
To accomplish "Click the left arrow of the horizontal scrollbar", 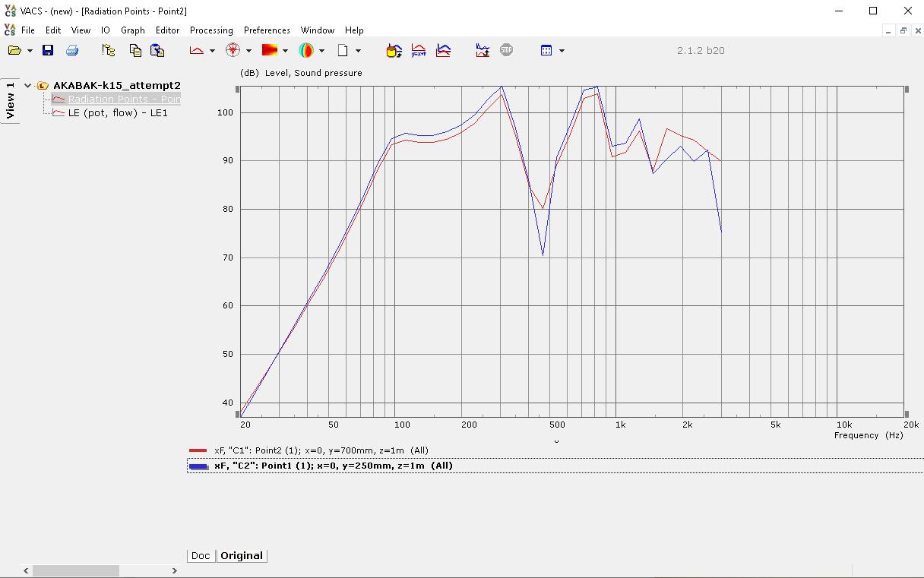I will (27, 570).
